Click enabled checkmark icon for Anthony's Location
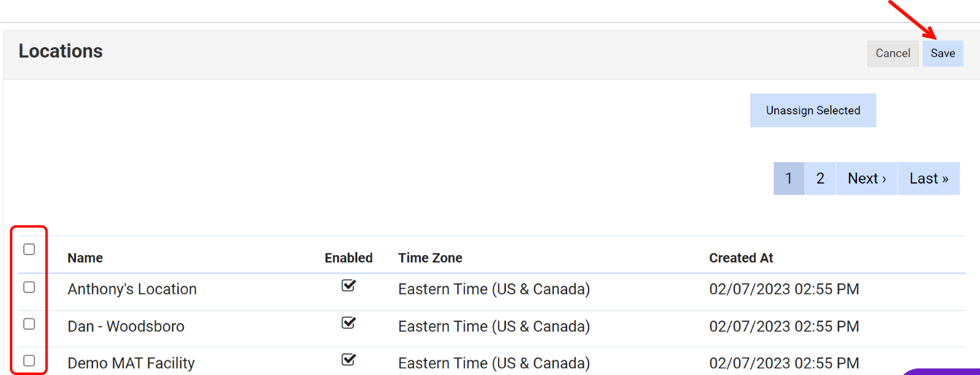Viewport: 980px width, 375px height. pos(349,286)
